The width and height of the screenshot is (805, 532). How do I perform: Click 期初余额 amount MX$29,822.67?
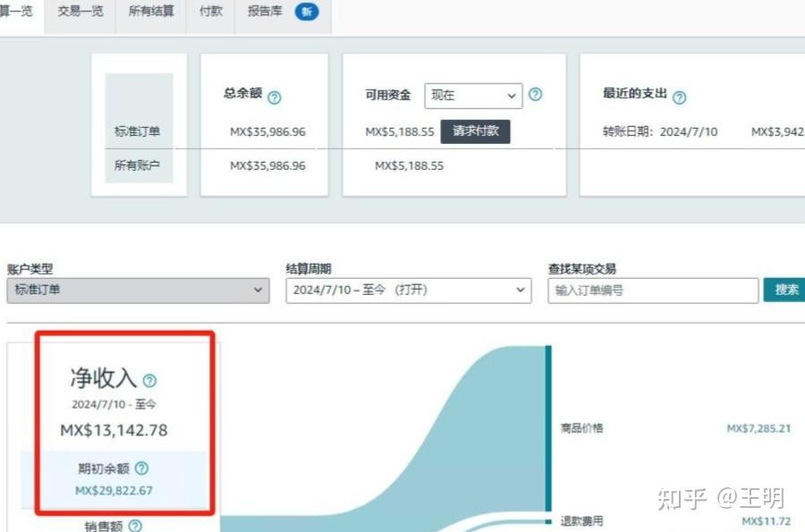(x=114, y=491)
